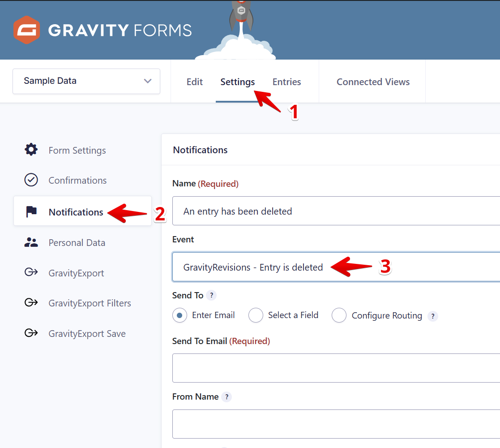The width and height of the screenshot is (500, 448).
Task: Click the Confirmations checkmark icon
Action: tap(31, 180)
